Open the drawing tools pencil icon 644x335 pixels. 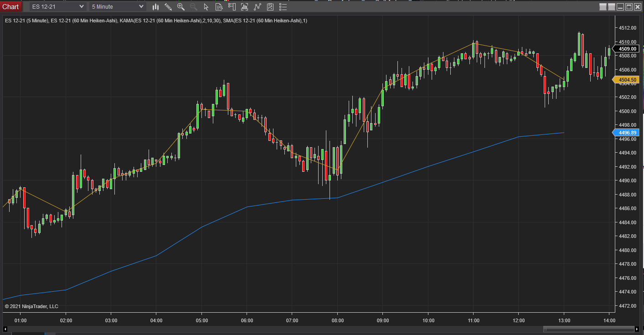point(168,7)
